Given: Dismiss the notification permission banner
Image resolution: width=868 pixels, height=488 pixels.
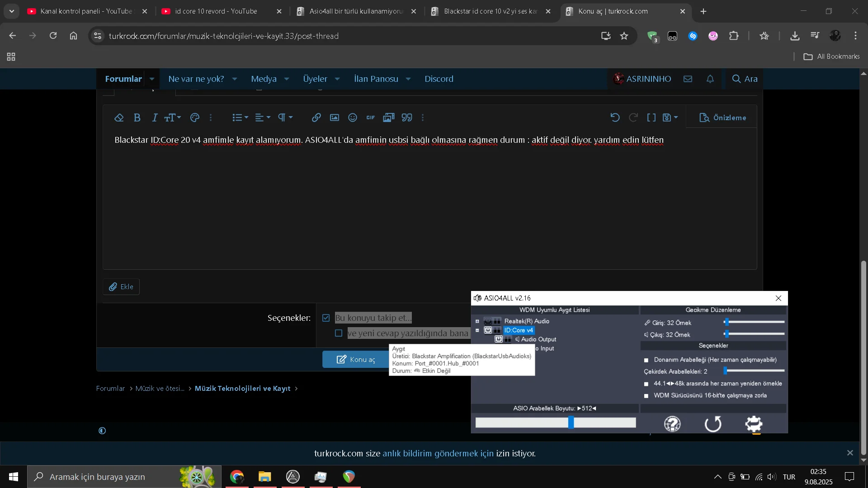Looking at the screenshot, I should click(850, 453).
